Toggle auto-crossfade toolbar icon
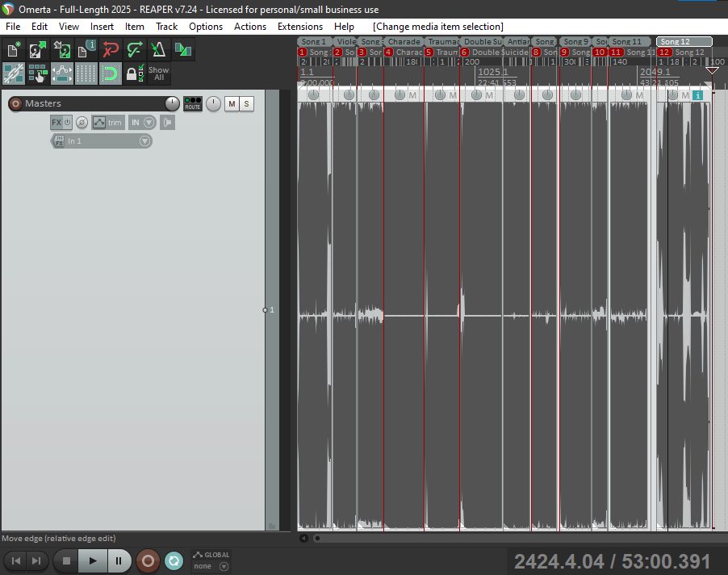 tap(182, 50)
